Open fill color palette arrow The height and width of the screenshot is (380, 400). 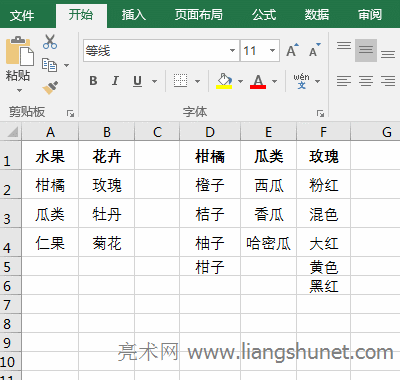[x=240, y=81]
